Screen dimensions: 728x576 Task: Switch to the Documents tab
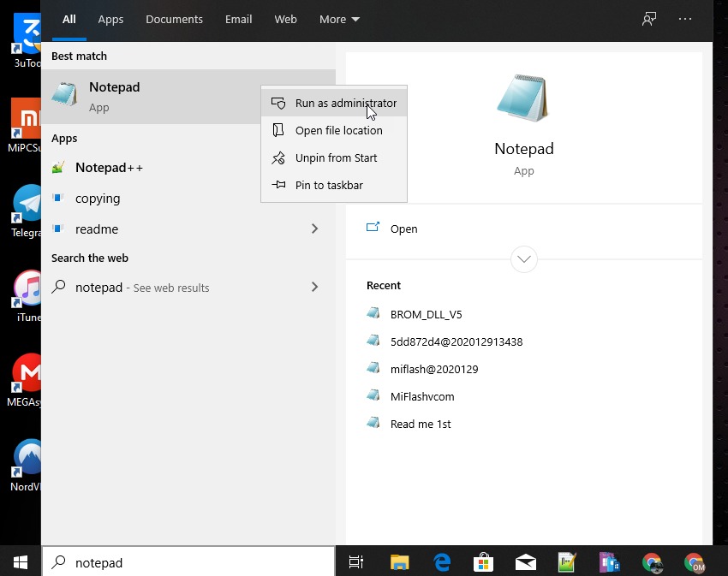pyautogui.click(x=174, y=20)
